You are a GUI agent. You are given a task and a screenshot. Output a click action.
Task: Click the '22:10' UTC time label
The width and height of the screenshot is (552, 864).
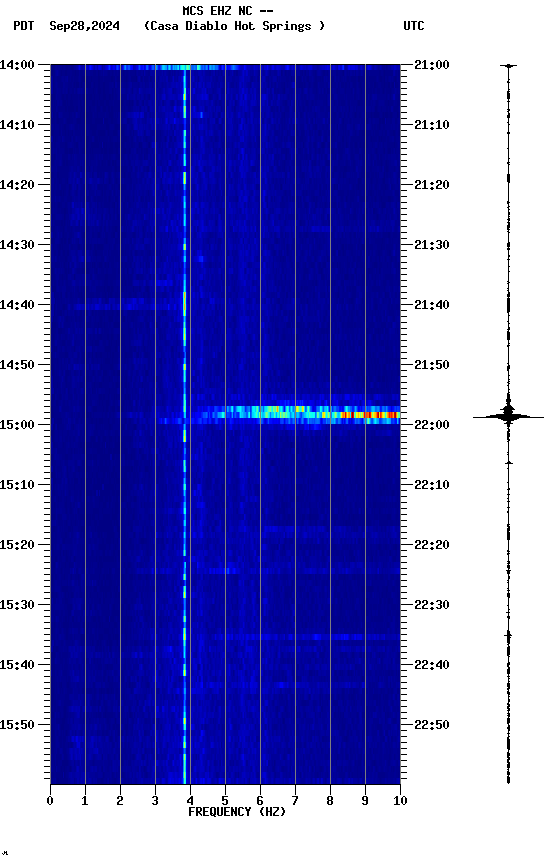432,485
